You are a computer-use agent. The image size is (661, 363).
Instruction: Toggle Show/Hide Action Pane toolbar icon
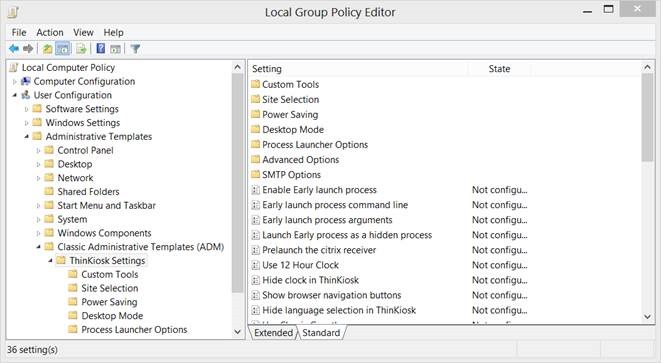pyautogui.click(x=115, y=49)
